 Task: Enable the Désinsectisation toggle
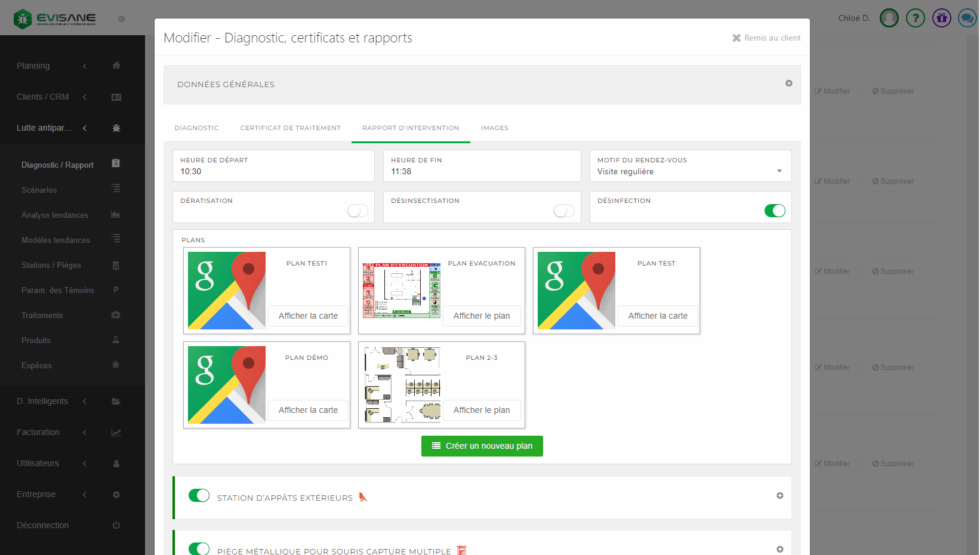pyautogui.click(x=564, y=211)
